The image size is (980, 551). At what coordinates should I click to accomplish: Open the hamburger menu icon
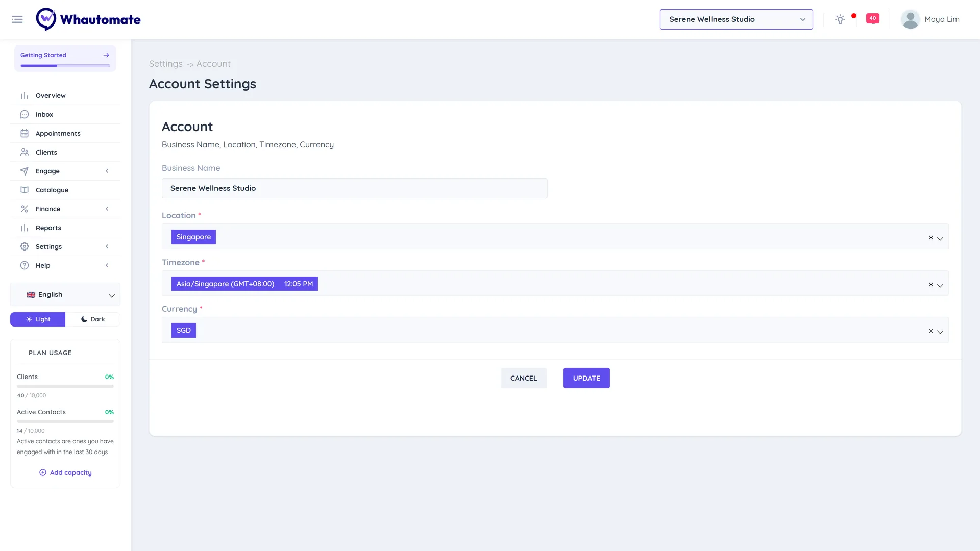17,19
